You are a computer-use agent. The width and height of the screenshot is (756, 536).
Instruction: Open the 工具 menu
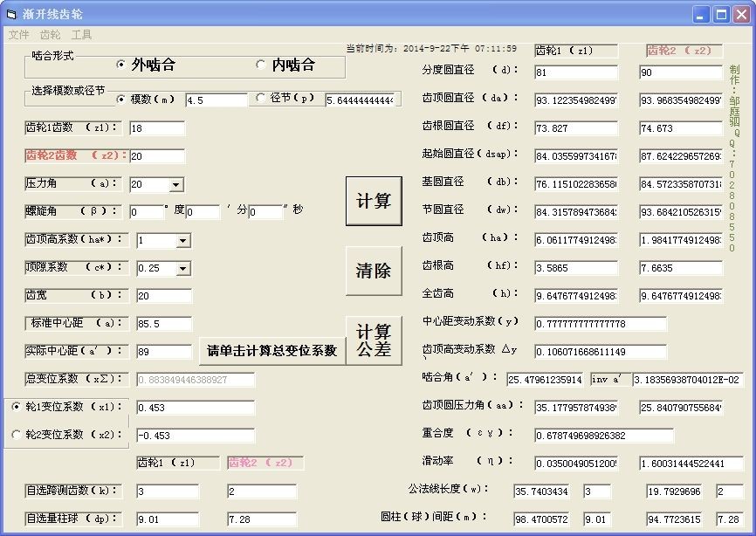coord(81,35)
